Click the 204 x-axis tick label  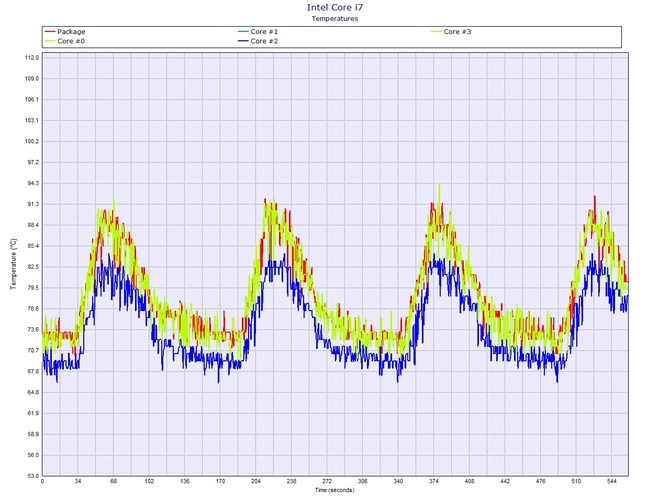(x=256, y=481)
